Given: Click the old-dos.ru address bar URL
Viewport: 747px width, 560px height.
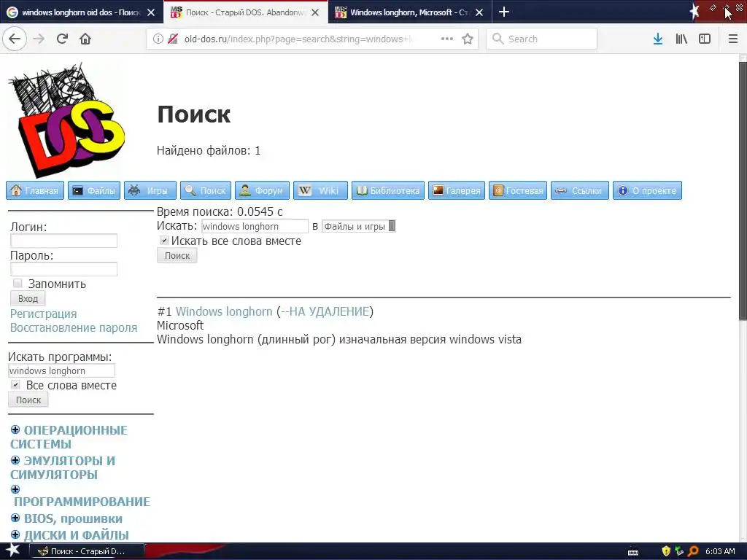Looking at the screenshot, I should (x=298, y=39).
